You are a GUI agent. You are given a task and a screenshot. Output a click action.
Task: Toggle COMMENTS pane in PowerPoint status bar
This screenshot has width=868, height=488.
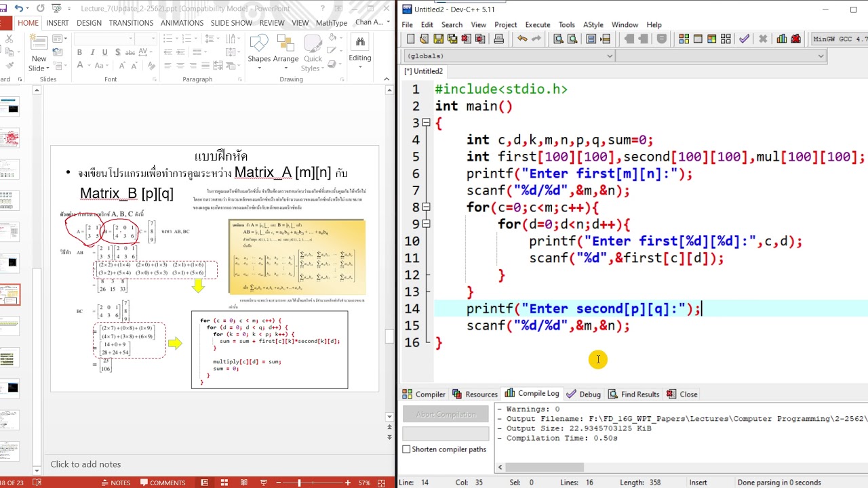coord(163,483)
